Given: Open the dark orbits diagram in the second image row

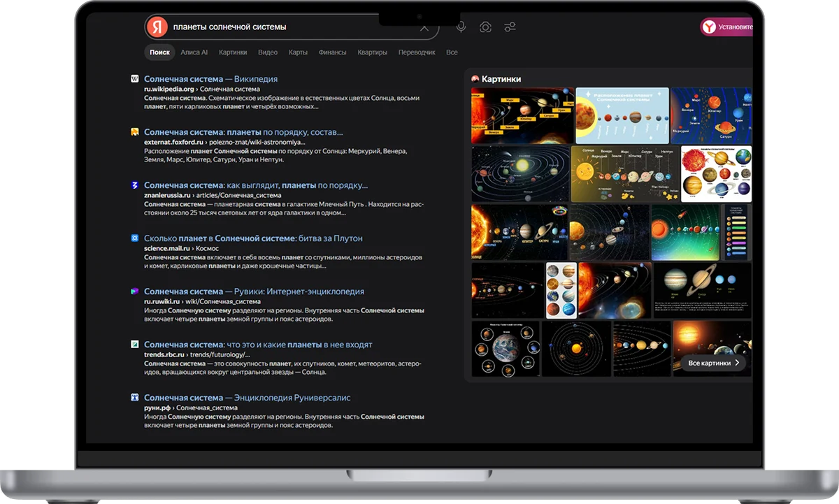Looking at the screenshot, I should (x=520, y=173).
